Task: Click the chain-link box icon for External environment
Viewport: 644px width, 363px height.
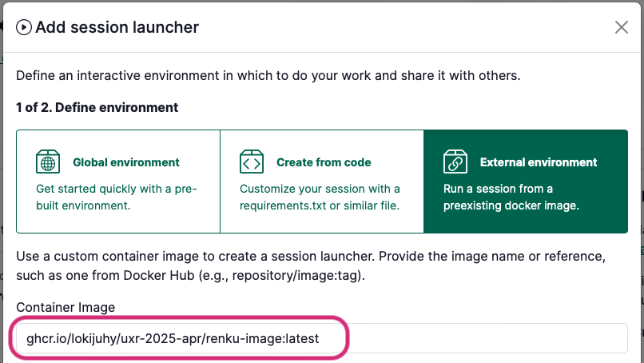Action: (x=455, y=162)
